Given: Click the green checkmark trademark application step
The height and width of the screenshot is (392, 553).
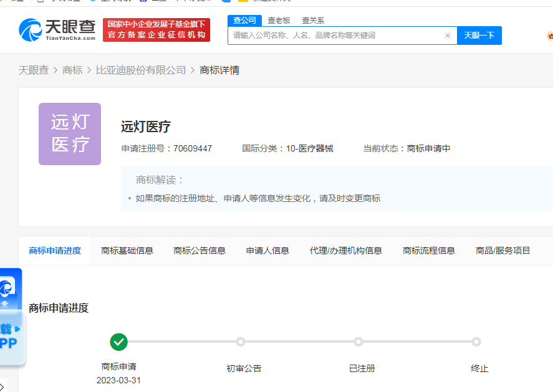Looking at the screenshot, I should pos(119,342).
